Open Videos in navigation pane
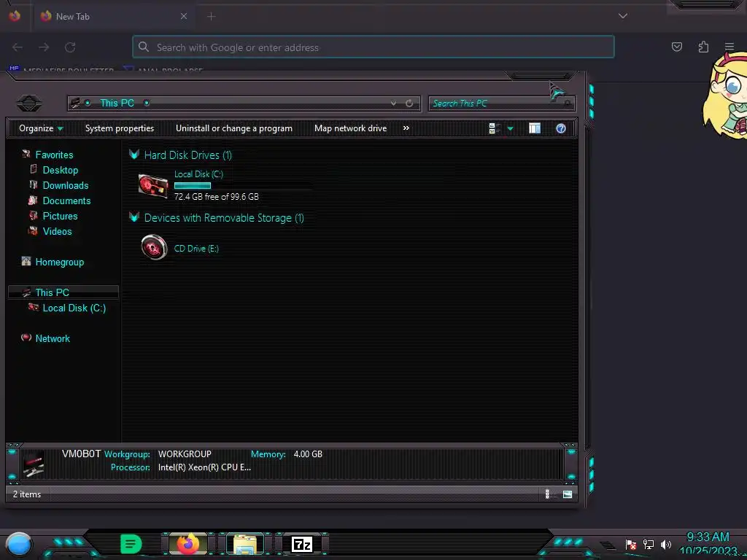This screenshot has height=560, width=747. pos(57,231)
